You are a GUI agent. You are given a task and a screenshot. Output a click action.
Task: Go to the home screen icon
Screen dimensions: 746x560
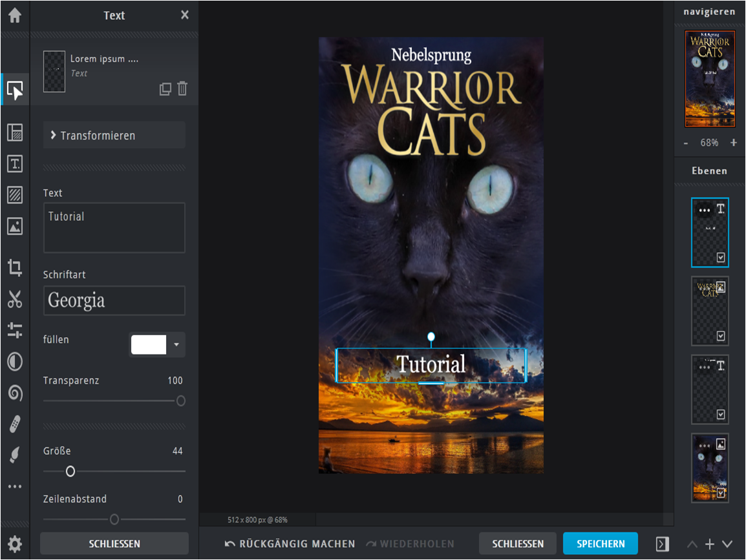click(15, 16)
